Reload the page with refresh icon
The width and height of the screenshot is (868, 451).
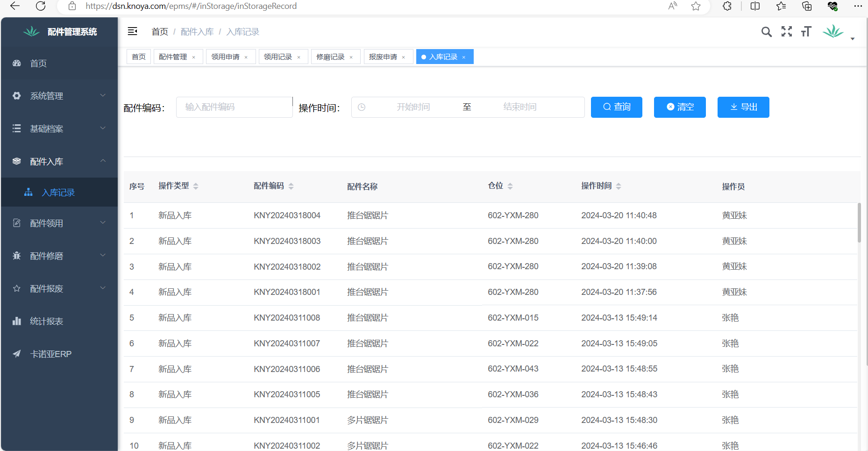tap(41, 6)
